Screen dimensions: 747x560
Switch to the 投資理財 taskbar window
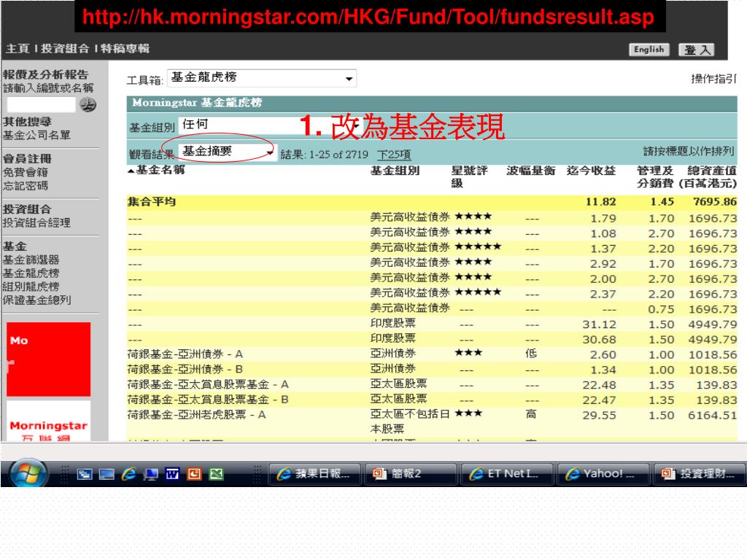700,474
